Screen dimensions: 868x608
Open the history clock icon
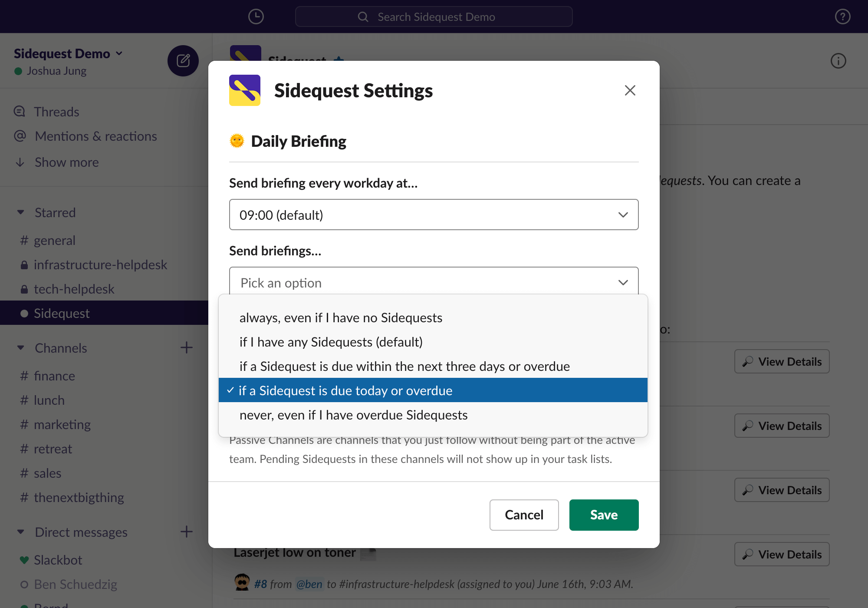pyautogui.click(x=256, y=17)
